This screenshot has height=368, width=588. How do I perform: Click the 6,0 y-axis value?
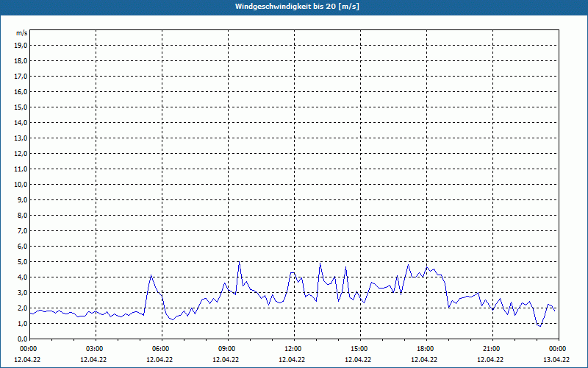[22, 247]
